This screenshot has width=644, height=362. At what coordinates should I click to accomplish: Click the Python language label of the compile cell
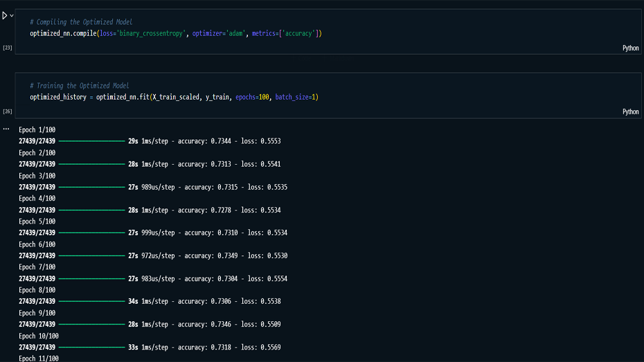[x=630, y=48]
